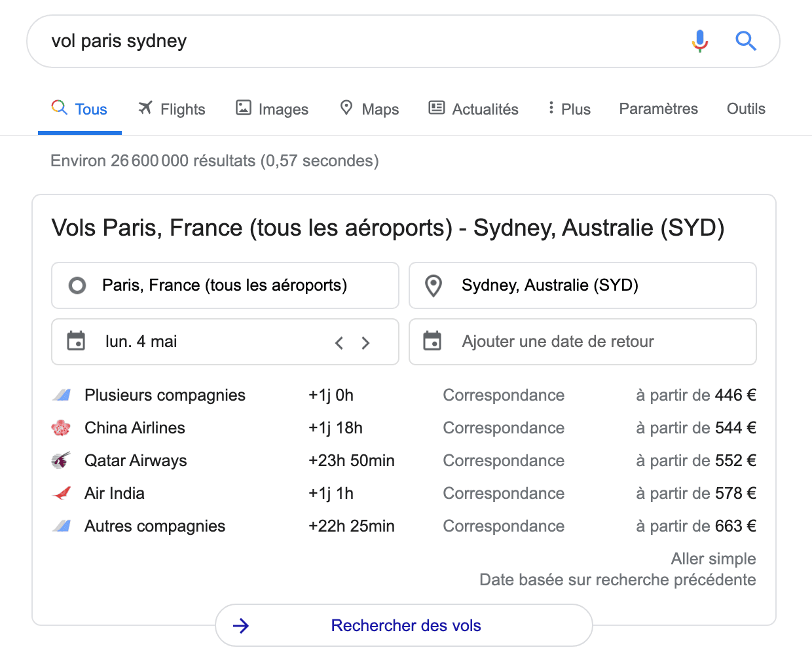Click the picture icon beside Images
The height and width of the screenshot is (656, 812).
[x=244, y=107]
